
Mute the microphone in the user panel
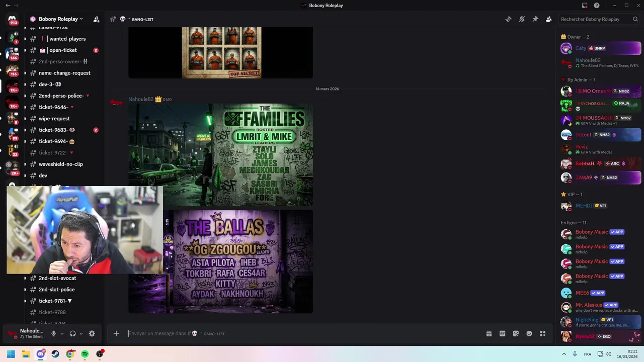tap(53, 333)
